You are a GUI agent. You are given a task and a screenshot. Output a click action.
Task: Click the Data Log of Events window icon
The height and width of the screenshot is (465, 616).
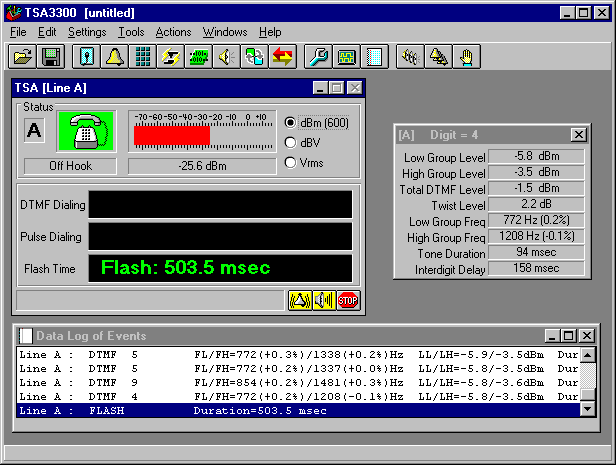[25, 336]
